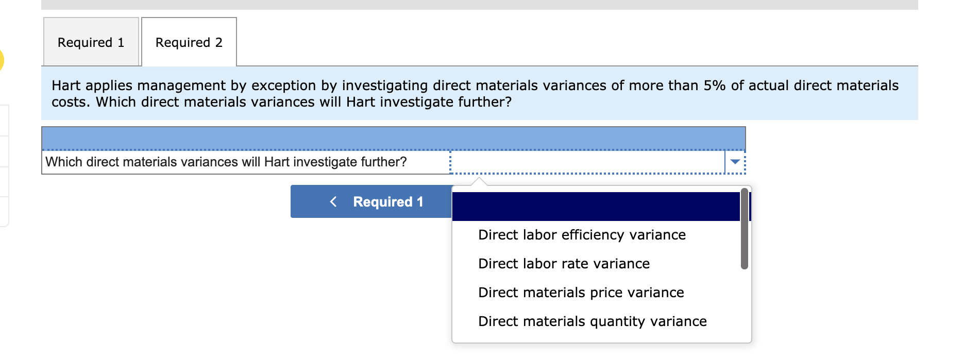Click the gray bar above the tabs
980x359 pixels.
[479, 5]
